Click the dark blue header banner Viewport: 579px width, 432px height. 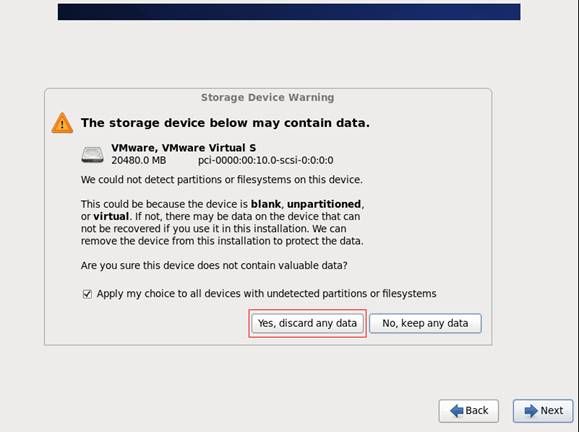[x=289, y=12]
